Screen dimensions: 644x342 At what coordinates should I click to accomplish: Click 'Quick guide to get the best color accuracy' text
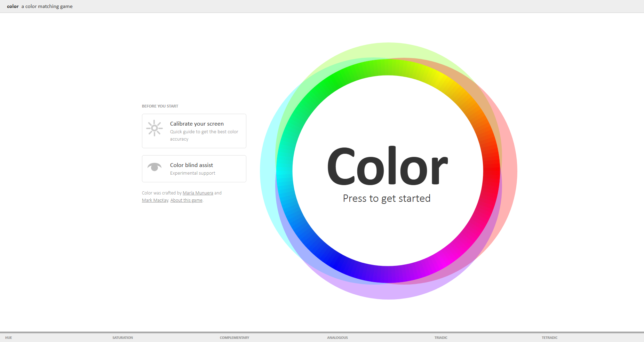pyautogui.click(x=204, y=135)
